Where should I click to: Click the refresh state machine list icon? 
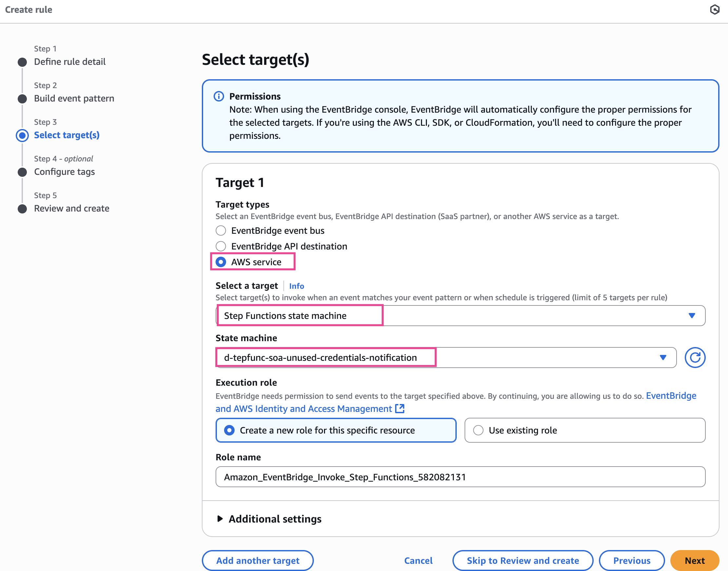[695, 358]
